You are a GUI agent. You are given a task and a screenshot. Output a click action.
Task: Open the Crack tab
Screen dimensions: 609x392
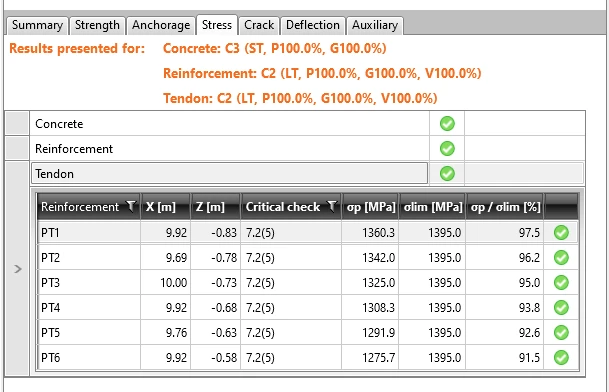click(x=259, y=25)
